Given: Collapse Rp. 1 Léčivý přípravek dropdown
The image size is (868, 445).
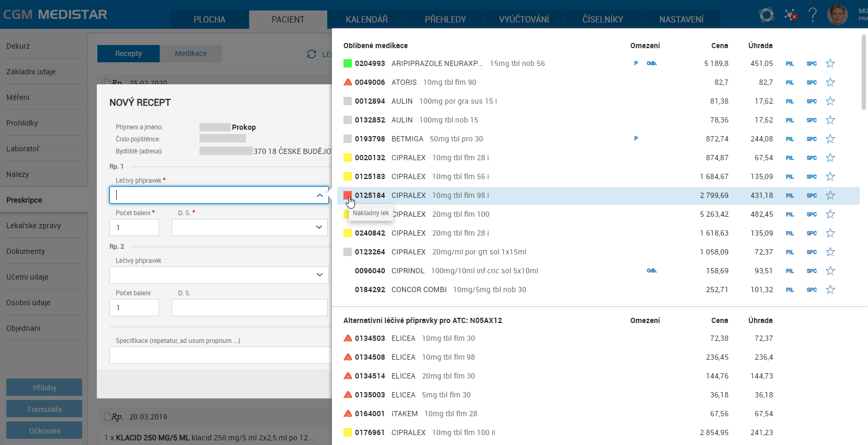Looking at the screenshot, I should click(320, 195).
